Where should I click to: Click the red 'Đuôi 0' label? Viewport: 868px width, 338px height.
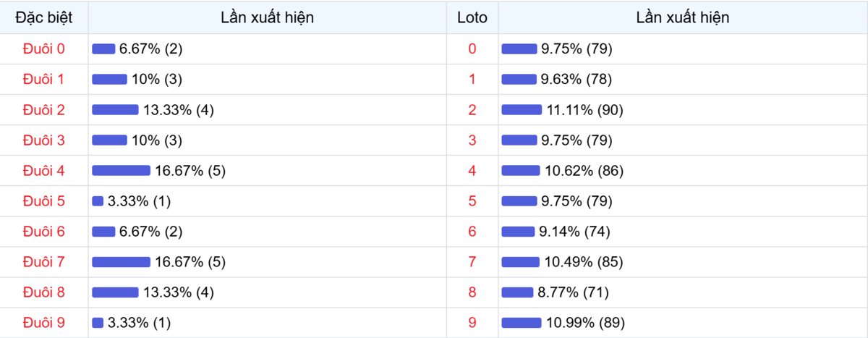[x=44, y=48]
